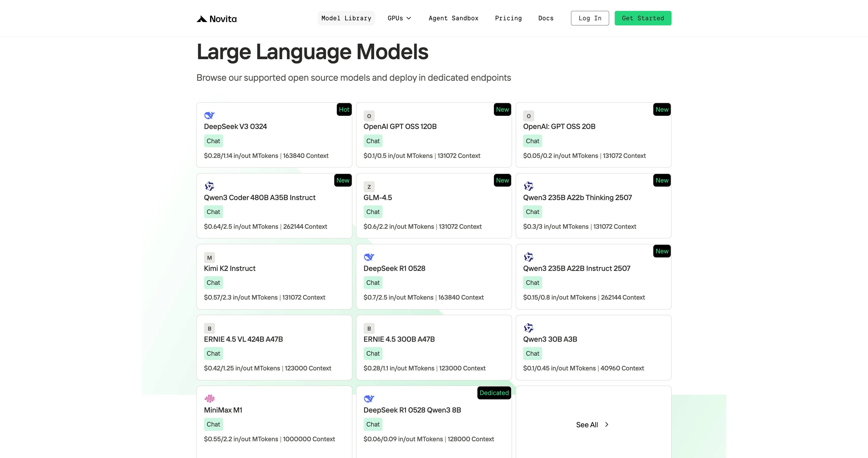Viewport: 868px width, 458px height.
Task: Open the OpenAI GPT OSS 120B title
Action: tap(400, 127)
